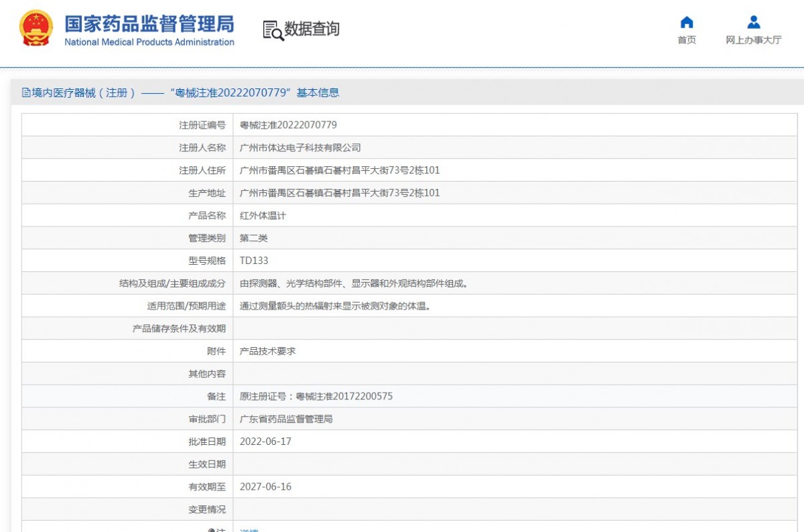Click the 注册人名称 label cell
Viewport: 804px width, 532px height.
(127, 147)
